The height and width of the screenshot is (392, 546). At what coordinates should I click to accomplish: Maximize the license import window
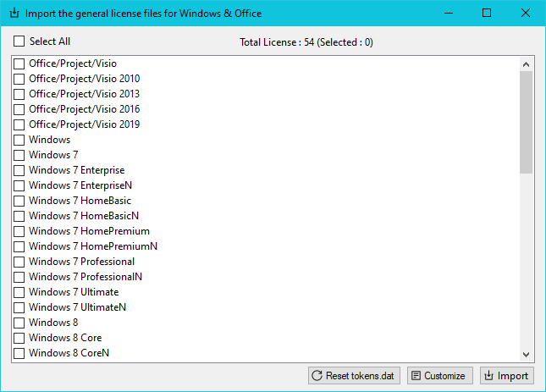point(487,14)
